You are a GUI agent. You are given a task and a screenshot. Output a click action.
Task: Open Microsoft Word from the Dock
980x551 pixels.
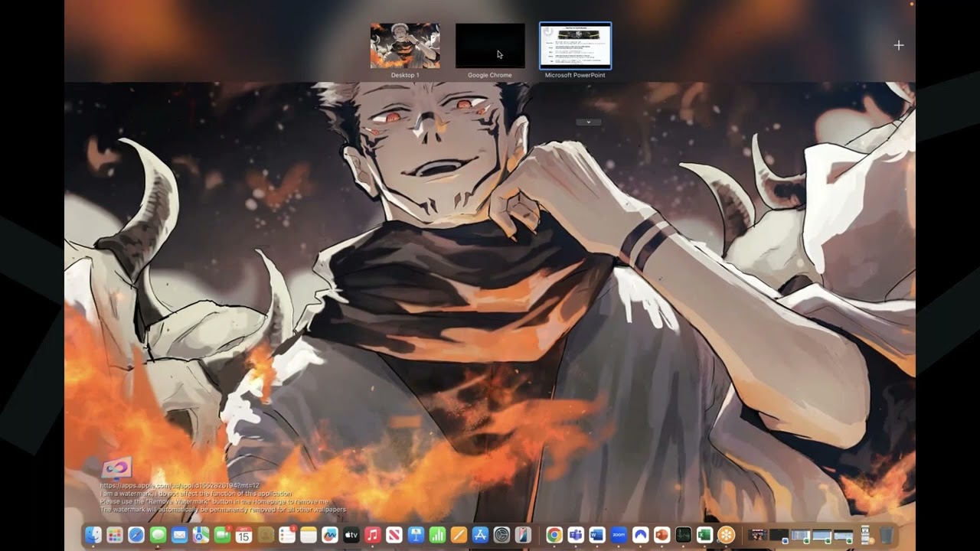pyautogui.click(x=597, y=535)
